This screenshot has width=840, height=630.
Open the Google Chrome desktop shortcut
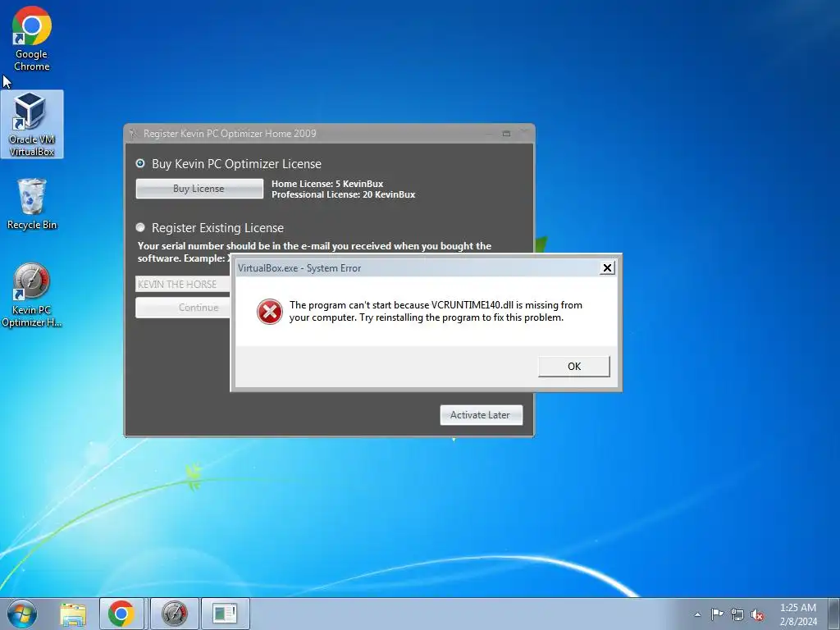tap(32, 39)
